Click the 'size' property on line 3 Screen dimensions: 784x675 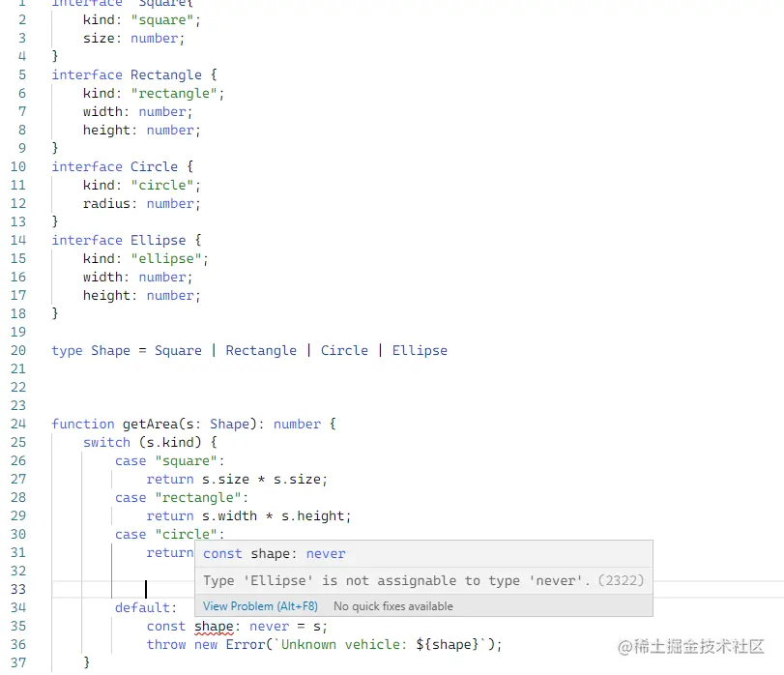(x=99, y=38)
